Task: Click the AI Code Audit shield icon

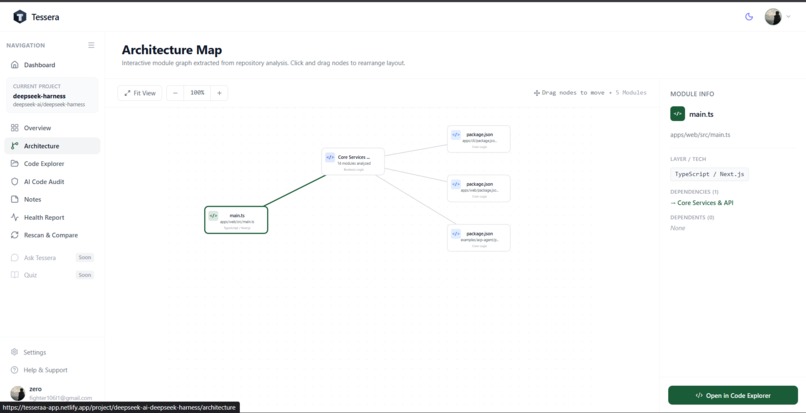Action: pyautogui.click(x=14, y=182)
